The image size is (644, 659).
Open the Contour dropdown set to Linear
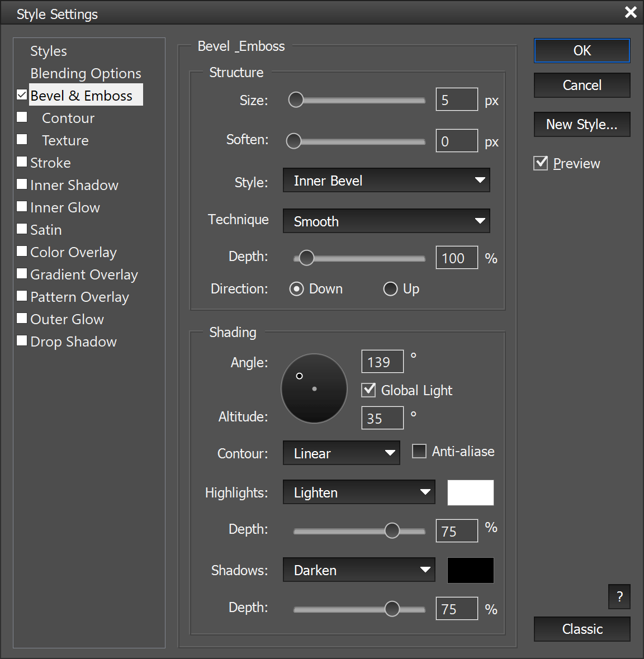point(341,453)
